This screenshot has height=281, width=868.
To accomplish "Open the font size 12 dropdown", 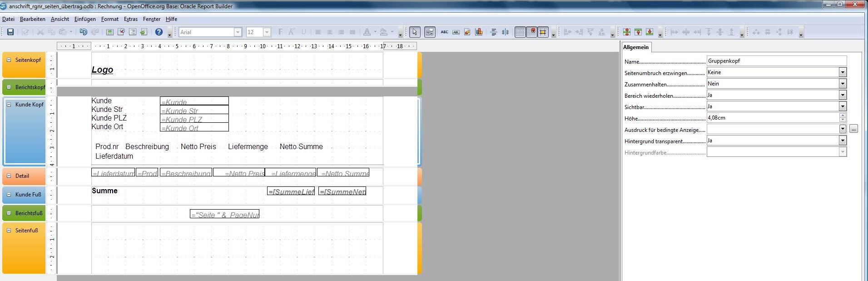I will click(267, 32).
